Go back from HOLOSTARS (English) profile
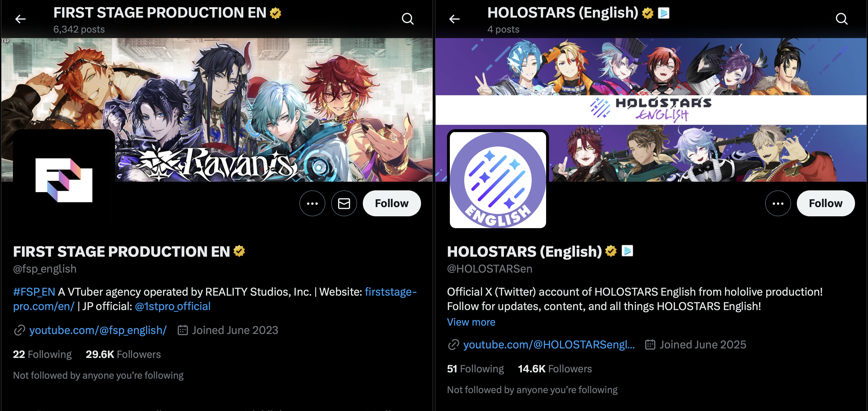 pos(454,19)
